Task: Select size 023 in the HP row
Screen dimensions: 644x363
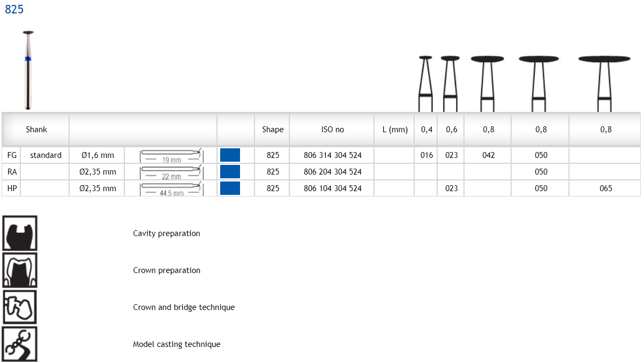Action: tap(451, 188)
